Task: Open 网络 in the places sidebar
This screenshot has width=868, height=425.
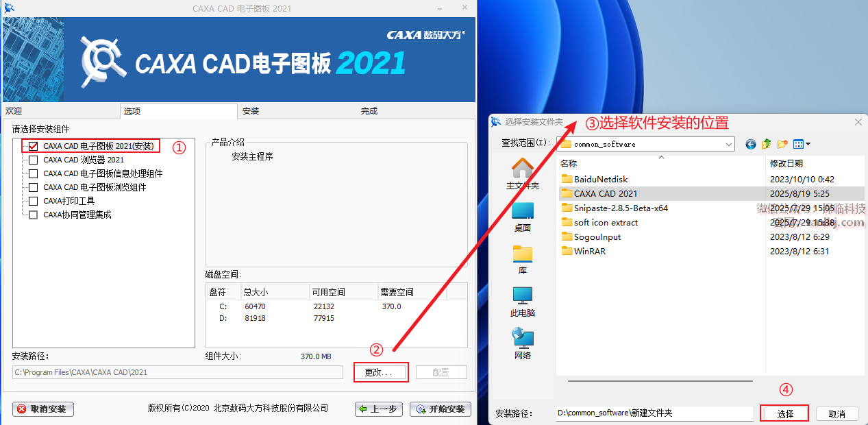Action: tap(523, 344)
